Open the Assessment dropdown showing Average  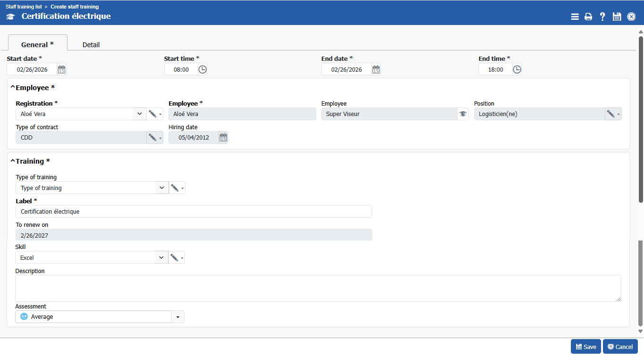[x=178, y=317]
